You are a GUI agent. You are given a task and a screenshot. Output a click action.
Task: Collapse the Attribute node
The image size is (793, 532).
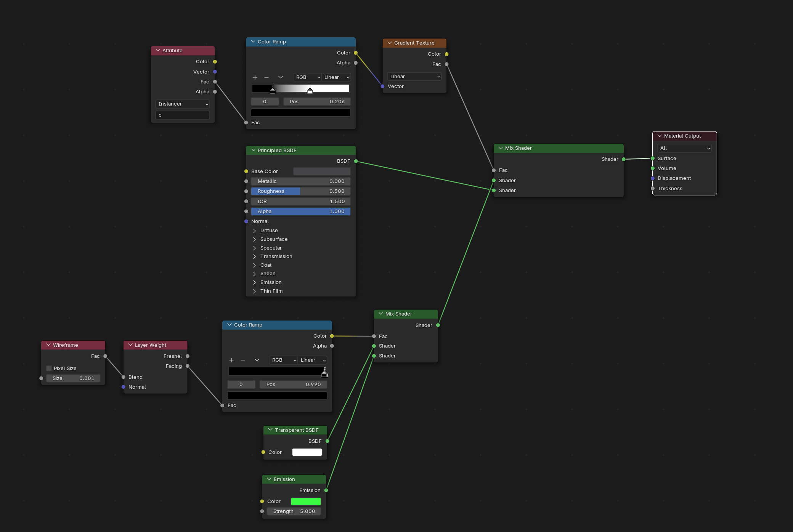(158, 51)
